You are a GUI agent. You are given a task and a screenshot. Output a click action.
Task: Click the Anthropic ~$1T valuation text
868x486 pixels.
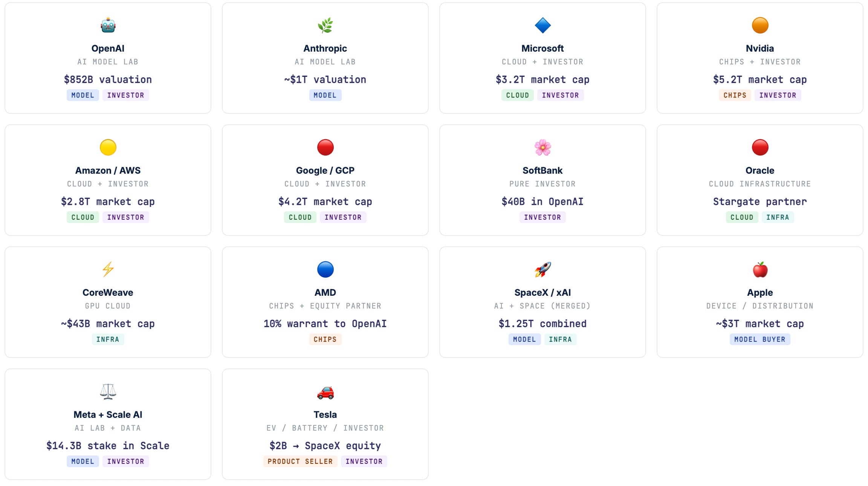tap(325, 79)
